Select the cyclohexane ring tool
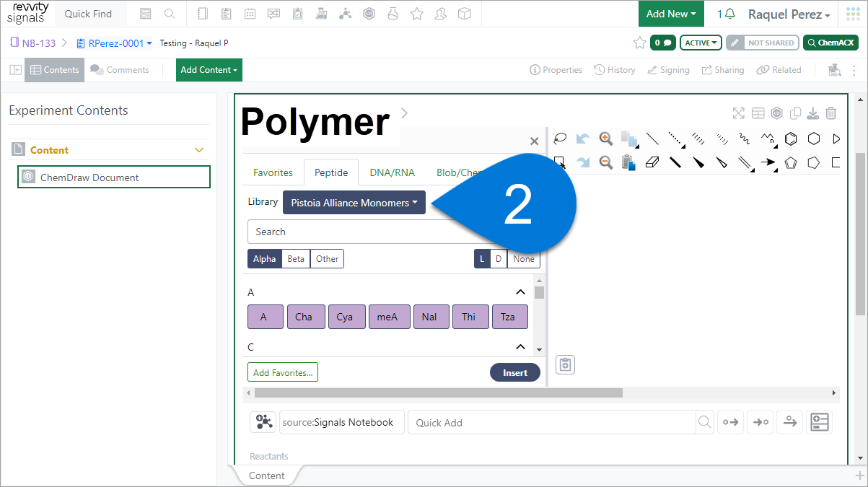 (x=814, y=139)
